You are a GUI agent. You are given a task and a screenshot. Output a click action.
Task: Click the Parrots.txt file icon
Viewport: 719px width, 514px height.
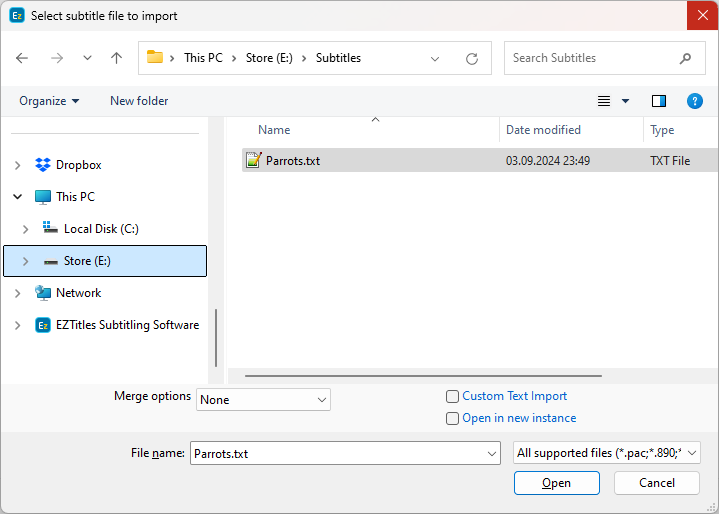[x=254, y=160]
